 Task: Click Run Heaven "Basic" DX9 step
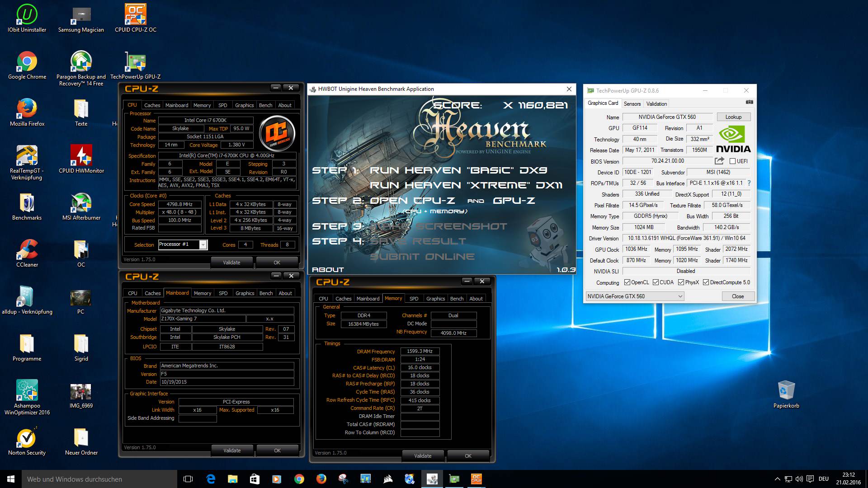[x=458, y=170]
